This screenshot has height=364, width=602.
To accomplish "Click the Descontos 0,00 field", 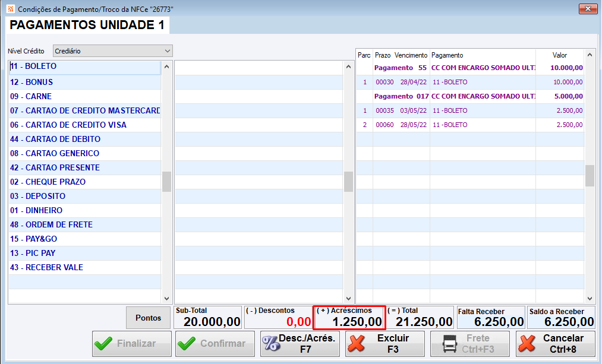I will [x=278, y=318].
